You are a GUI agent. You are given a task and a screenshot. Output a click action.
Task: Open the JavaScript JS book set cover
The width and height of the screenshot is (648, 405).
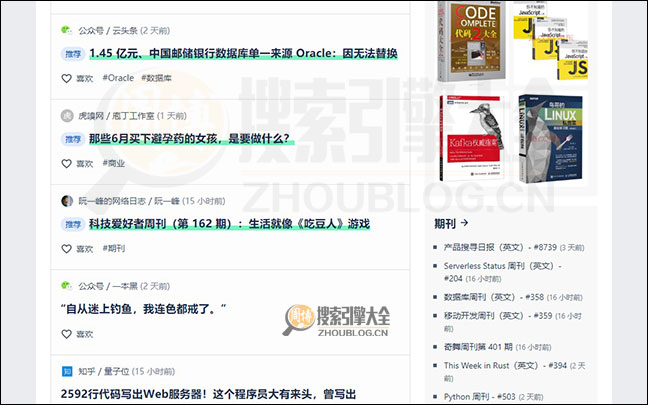(551, 41)
